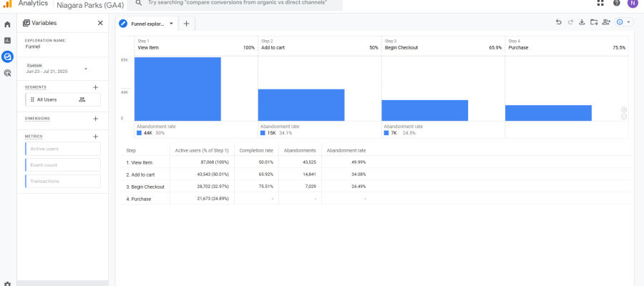The width and height of the screenshot is (644, 286).
Task: Click the Variables panel icon
Action: pos(26,23)
